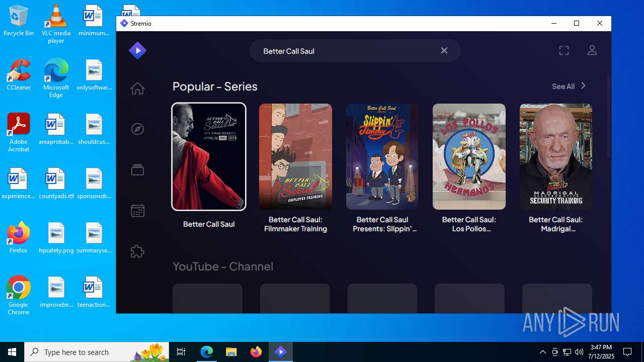The width and height of the screenshot is (644, 362).
Task: Open the notification center icon
Action: tap(627, 352)
